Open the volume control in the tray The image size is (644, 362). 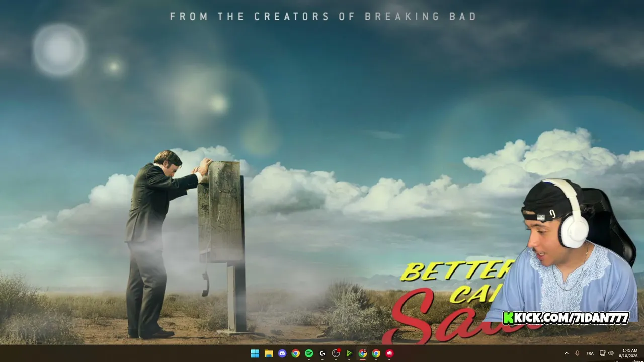610,353
